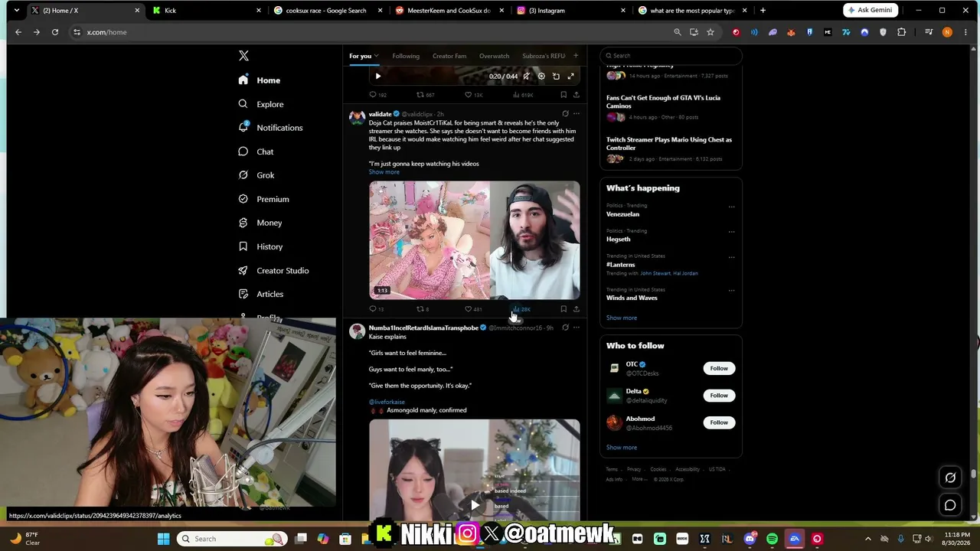
Task: Show more of the validate post text
Action: [384, 172]
